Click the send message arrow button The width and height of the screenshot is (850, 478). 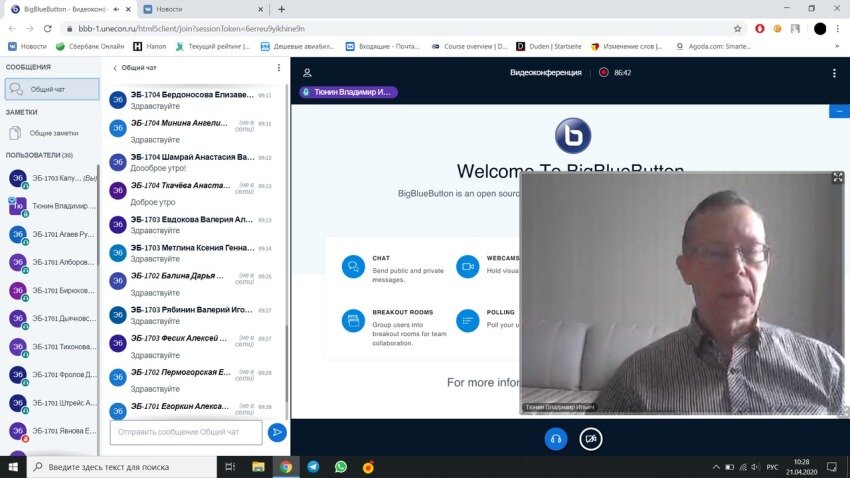pyautogui.click(x=277, y=432)
